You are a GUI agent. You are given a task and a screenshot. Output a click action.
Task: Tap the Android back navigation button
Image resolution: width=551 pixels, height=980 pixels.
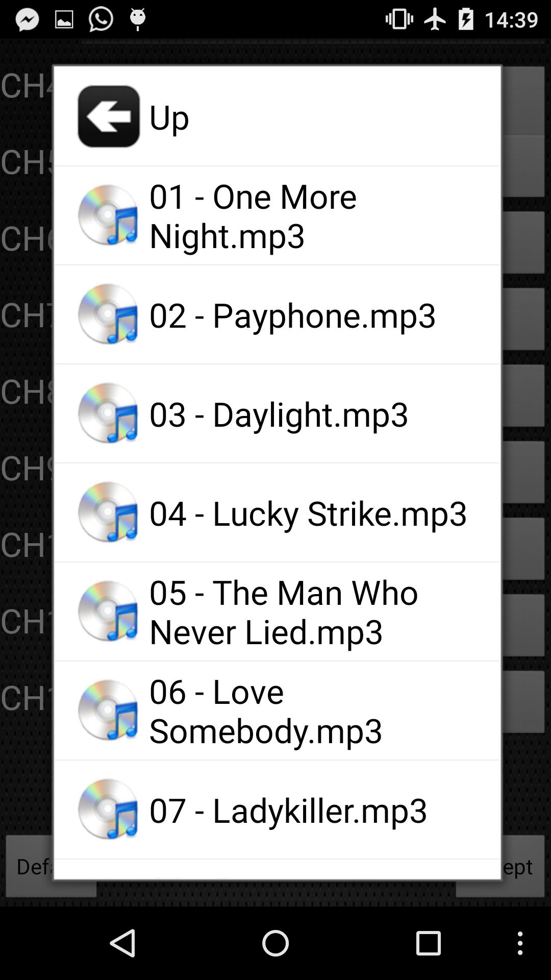pos(123,943)
